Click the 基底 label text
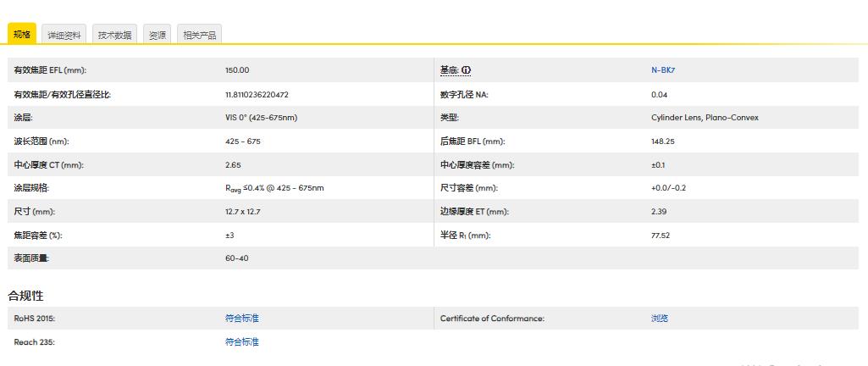 point(449,70)
